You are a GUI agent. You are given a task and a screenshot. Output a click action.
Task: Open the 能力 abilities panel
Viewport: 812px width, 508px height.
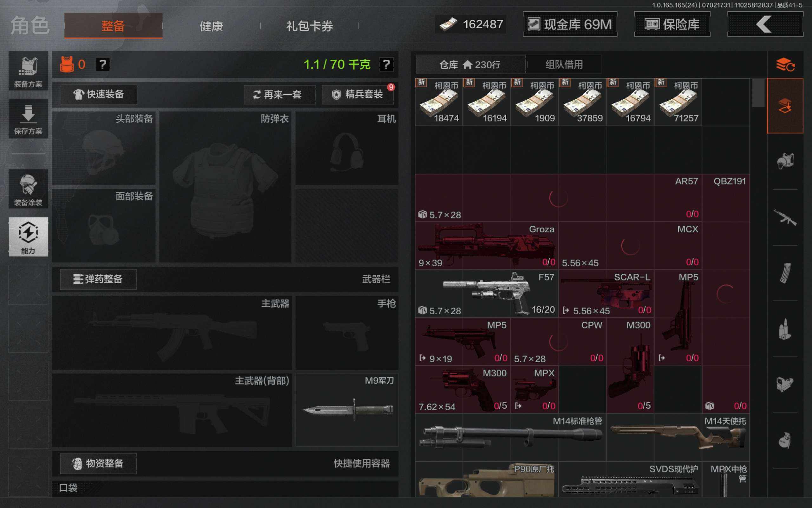(x=28, y=237)
